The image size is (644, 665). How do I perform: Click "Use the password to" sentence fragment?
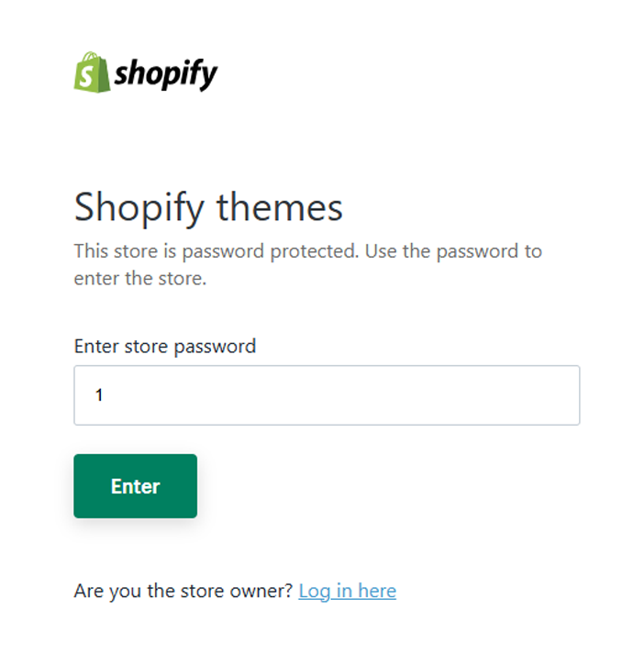click(x=453, y=251)
